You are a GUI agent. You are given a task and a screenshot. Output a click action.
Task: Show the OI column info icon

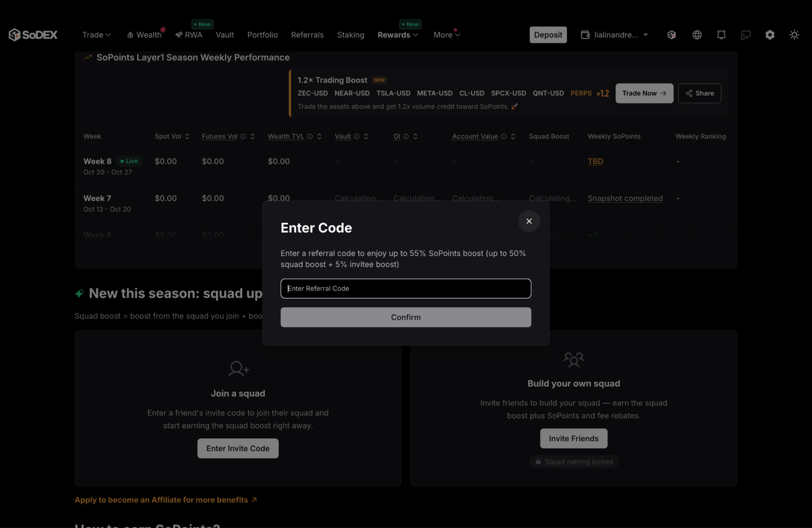coord(406,136)
